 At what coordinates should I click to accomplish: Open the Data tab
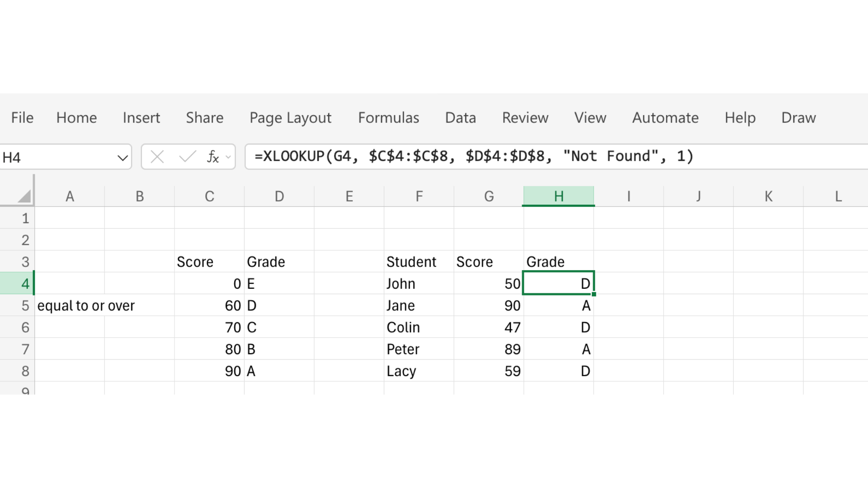point(460,118)
